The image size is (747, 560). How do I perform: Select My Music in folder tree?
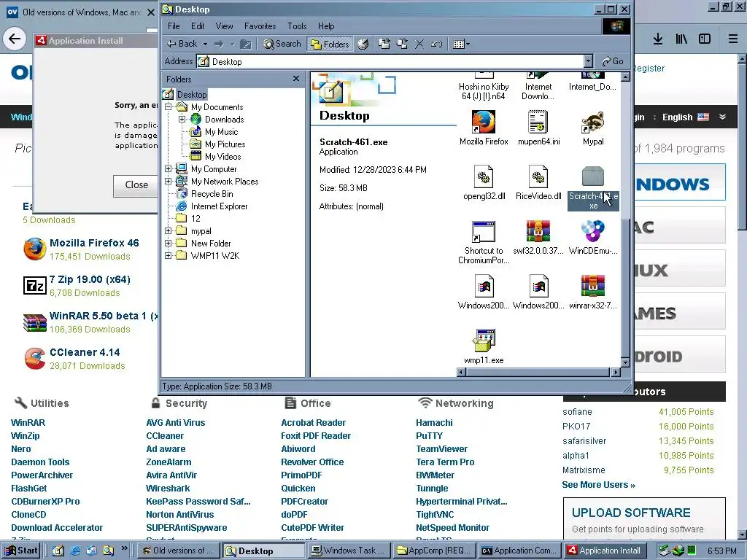(221, 132)
